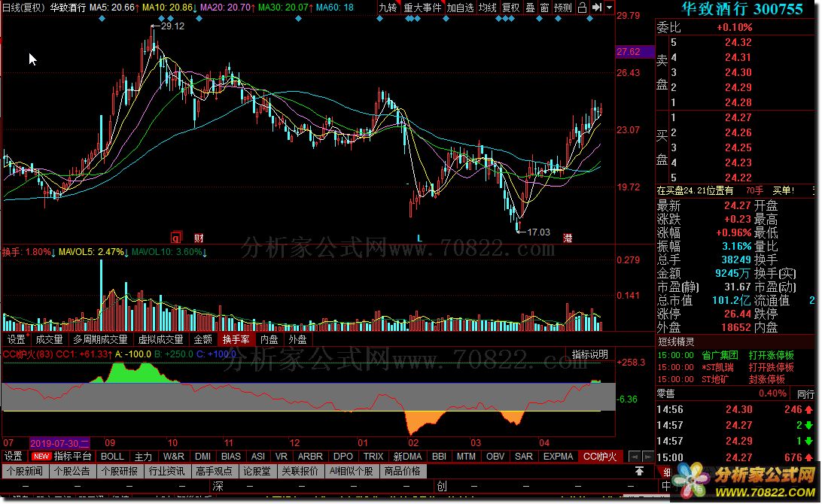Screen dimensions: 822x504
Task: Open 设置 in the bottom indicator bar
Action: tap(14, 457)
